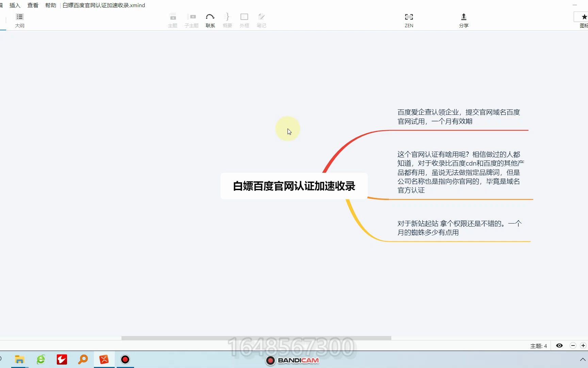This screenshot has height=368, width=588.
Task: Select topic 对于新站起站 拿个权限还是不错的
Action: 459,228
